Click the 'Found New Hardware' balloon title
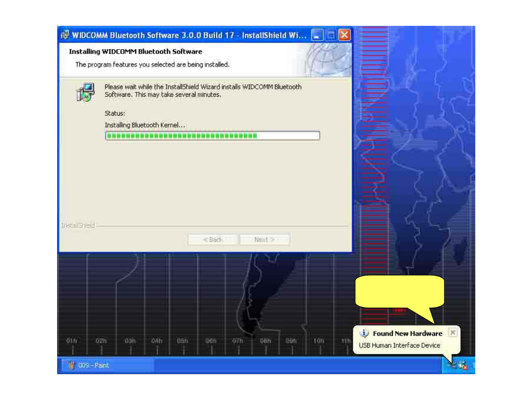This screenshot has width=532, height=400. (408, 333)
